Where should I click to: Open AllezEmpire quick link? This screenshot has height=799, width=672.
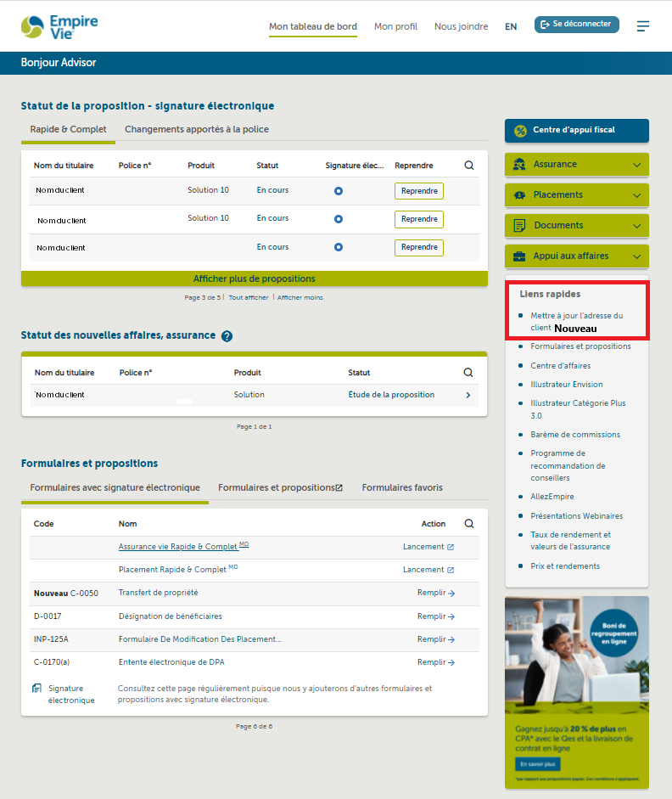(x=552, y=497)
